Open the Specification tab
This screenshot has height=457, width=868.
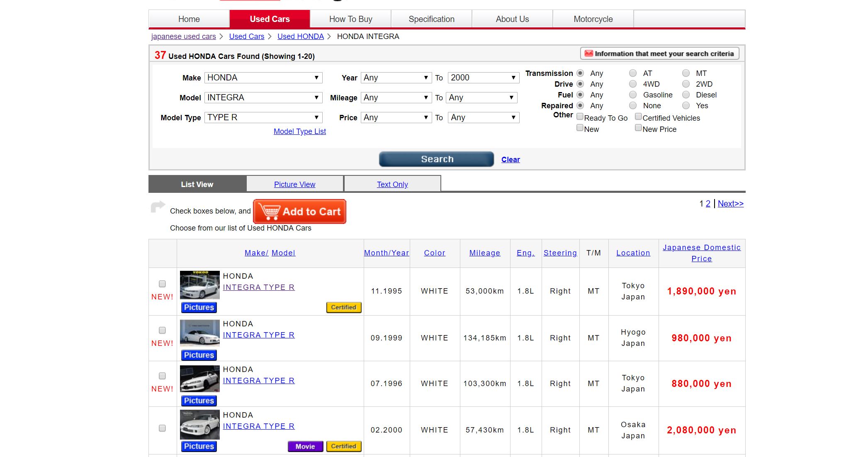431,19
